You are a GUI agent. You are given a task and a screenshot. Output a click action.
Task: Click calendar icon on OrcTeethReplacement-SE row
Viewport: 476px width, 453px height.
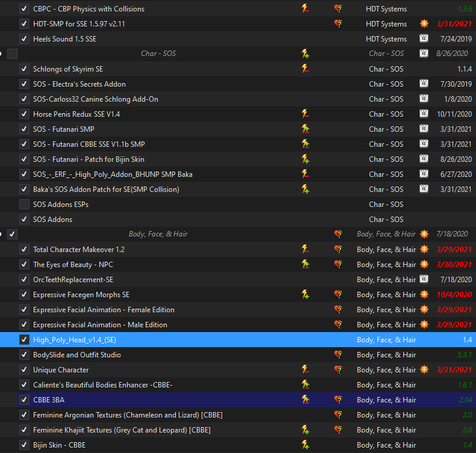pos(424,279)
